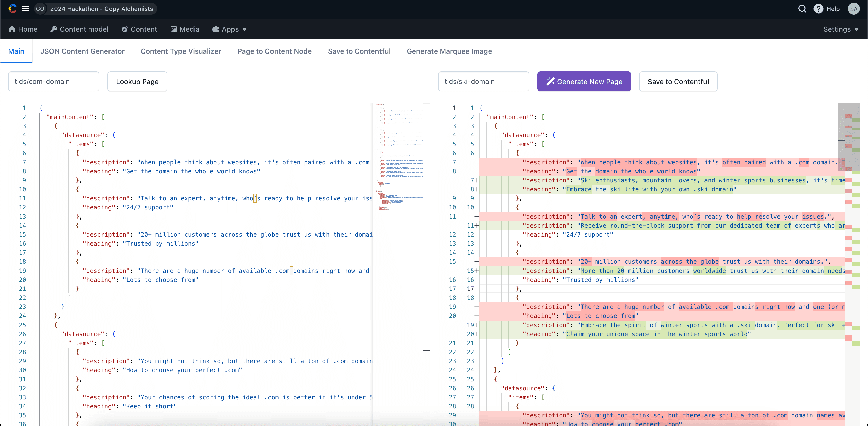Select the Content Type Visualizer tab
Viewport: 868px width, 426px height.
[x=181, y=51]
